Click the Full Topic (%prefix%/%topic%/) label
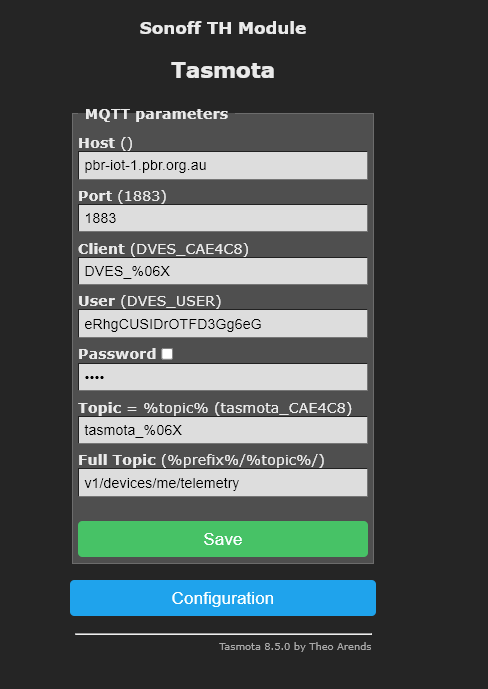The height and width of the screenshot is (689, 488). tap(201, 461)
